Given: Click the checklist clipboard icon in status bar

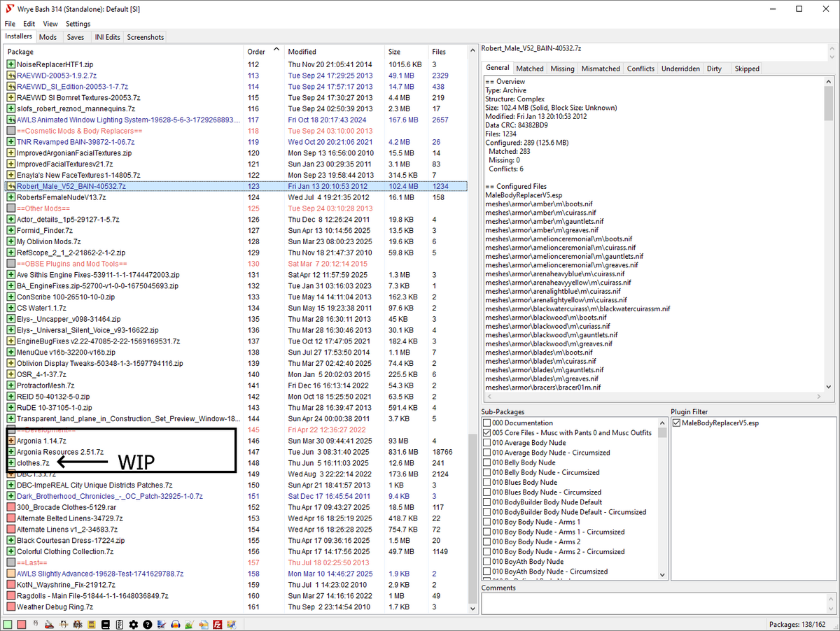Looking at the screenshot, I should [120, 625].
